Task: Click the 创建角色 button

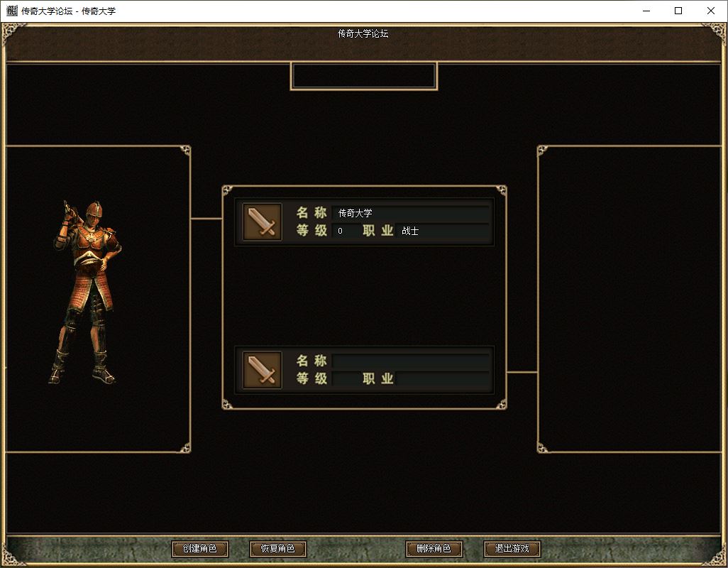Action: coord(200,549)
